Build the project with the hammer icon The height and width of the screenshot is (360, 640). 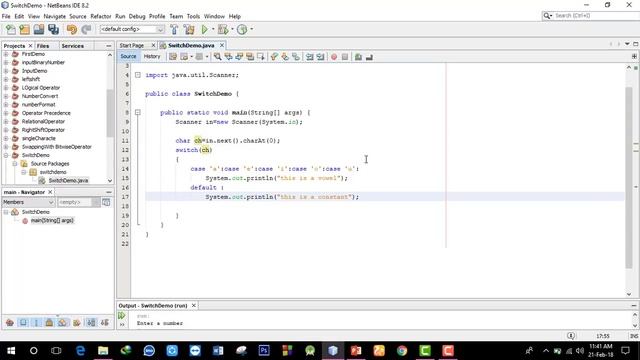tap(174, 29)
